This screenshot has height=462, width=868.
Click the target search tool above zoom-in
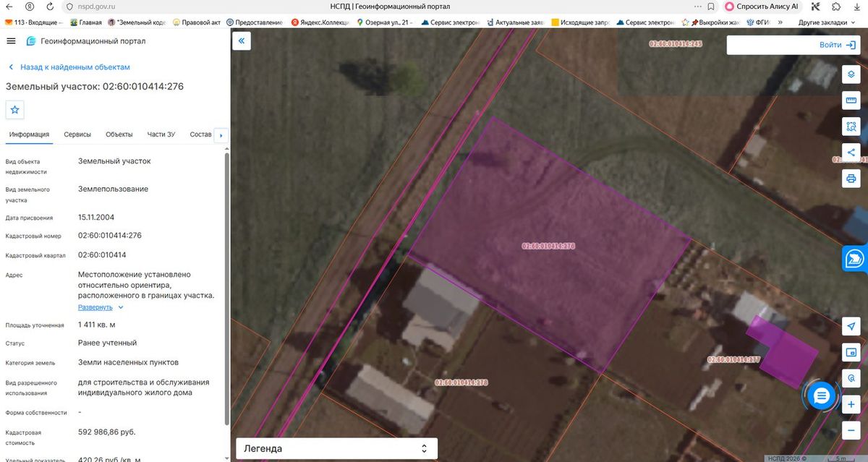pos(851,378)
